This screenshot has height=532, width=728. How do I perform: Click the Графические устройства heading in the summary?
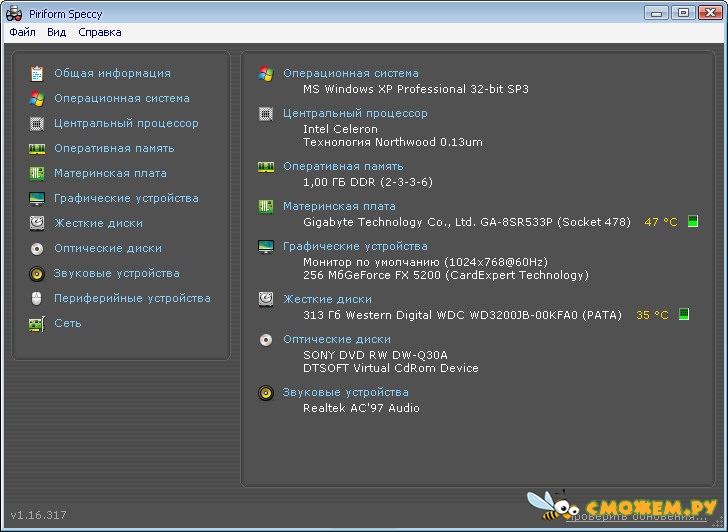click(x=356, y=247)
